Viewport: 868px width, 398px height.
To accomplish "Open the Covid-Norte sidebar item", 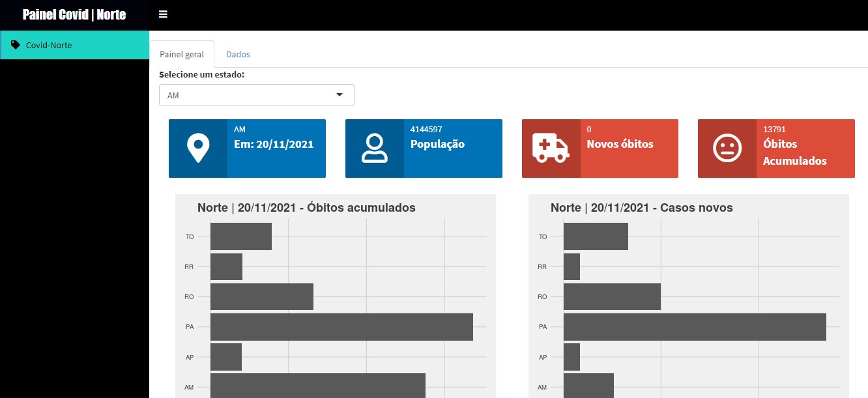I will (49, 45).
